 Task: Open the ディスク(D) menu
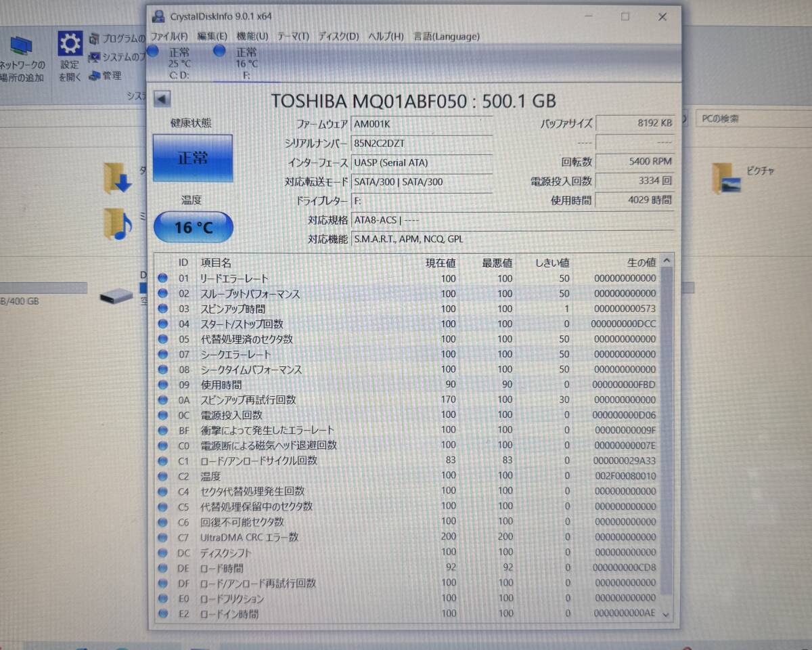(338, 37)
